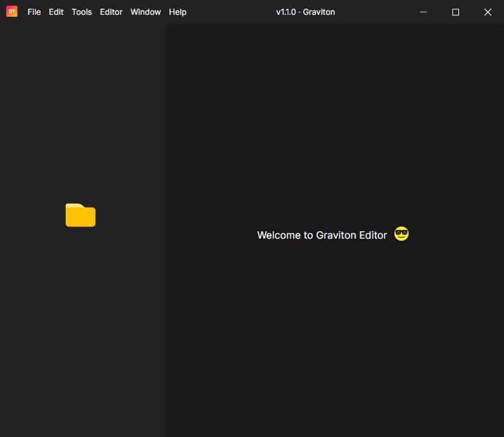504x437 pixels.
Task: Open the Editor menu
Action: click(x=111, y=12)
